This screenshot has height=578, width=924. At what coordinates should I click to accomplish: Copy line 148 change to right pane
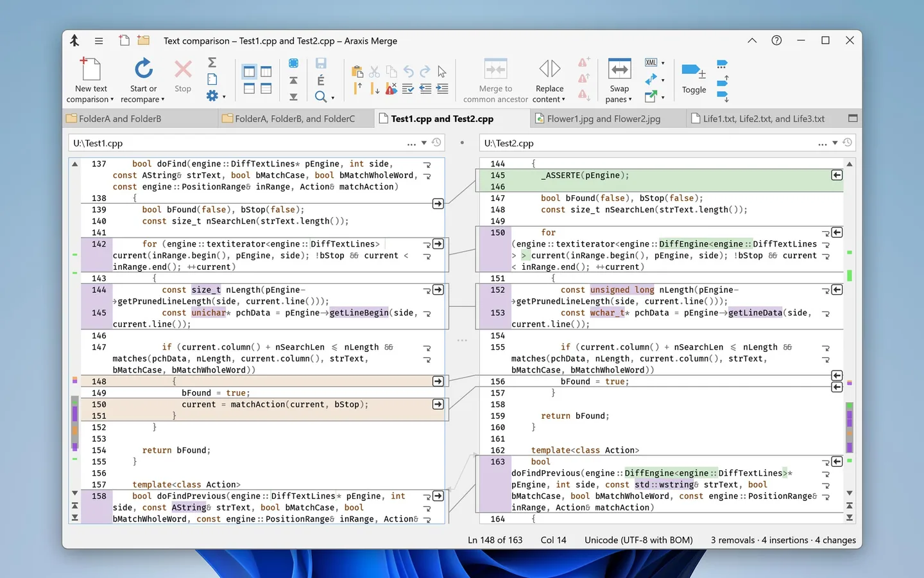438,381
